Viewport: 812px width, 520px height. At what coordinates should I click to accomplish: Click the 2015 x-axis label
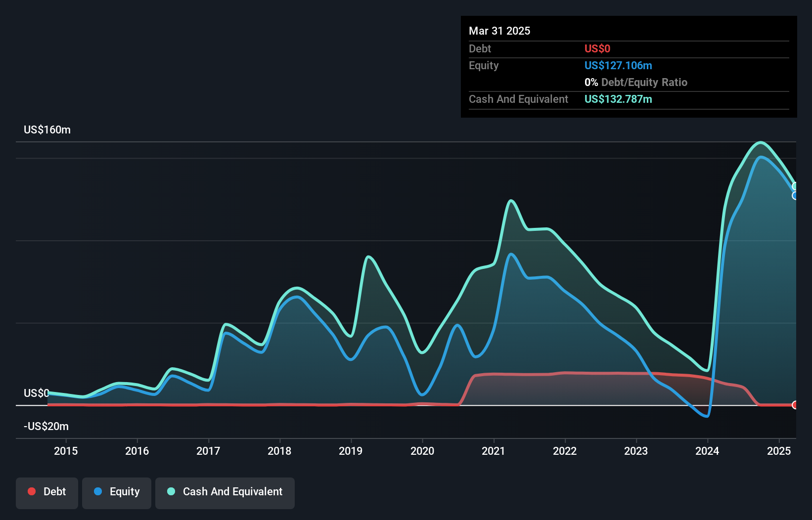[x=66, y=451]
